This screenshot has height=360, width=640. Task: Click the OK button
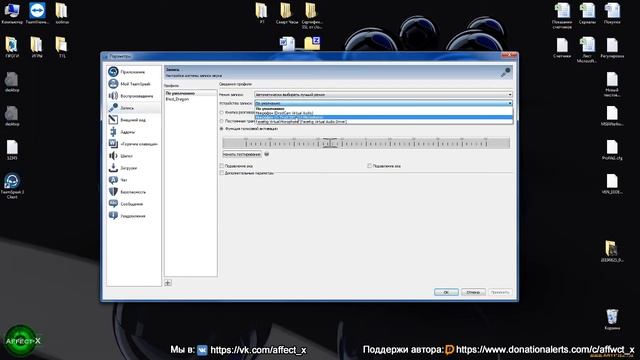point(446,292)
